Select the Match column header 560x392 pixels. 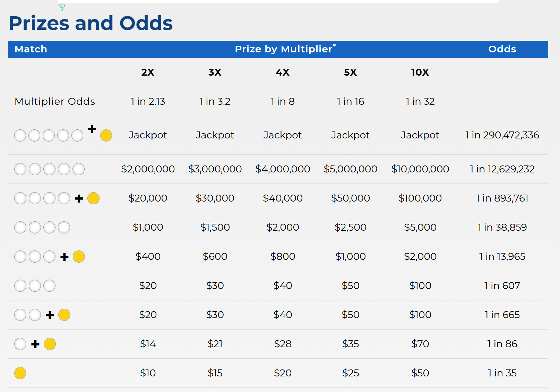pyautogui.click(x=31, y=49)
